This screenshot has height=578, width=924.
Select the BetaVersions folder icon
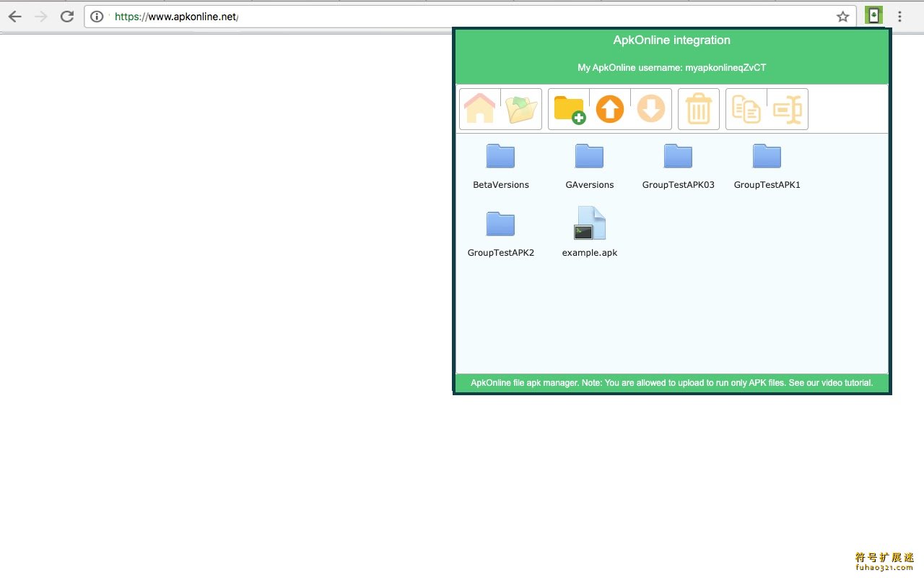(500, 155)
